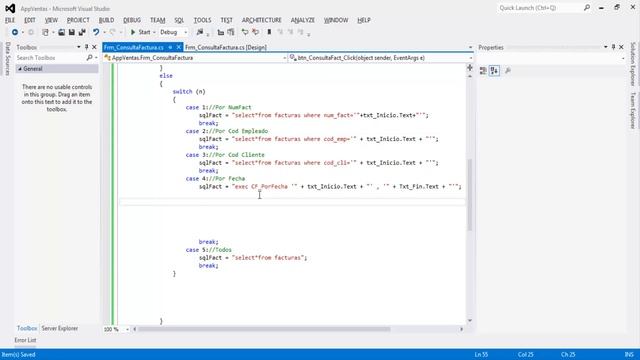Close the Toolbox panel
Image resolution: width=640 pixels, height=360 pixels.
(x=94, y=47)
